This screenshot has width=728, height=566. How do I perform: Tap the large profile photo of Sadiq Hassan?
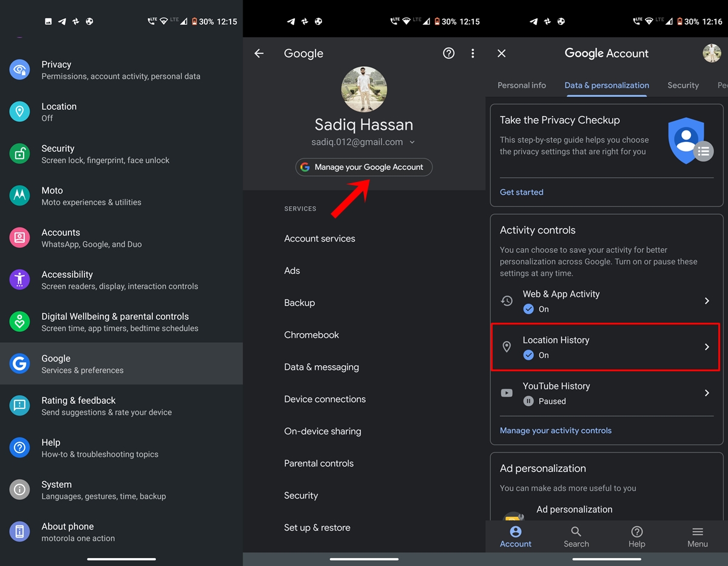click(x=364, y=90)
